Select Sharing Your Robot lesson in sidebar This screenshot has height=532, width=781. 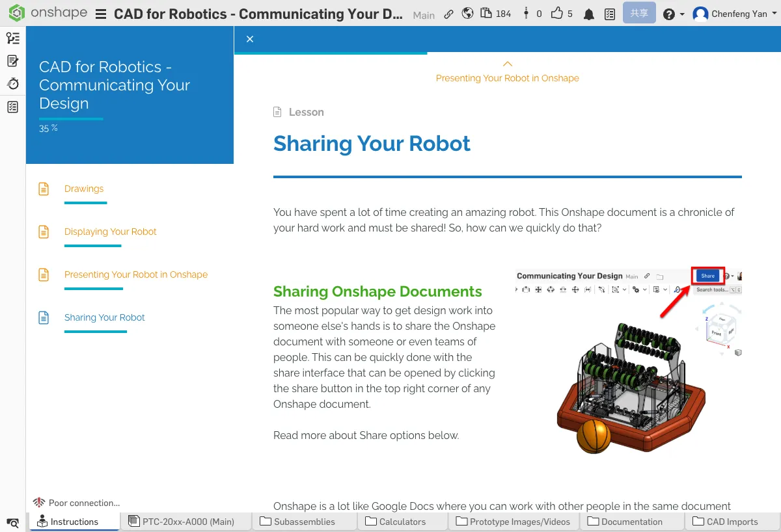[104, 317]
